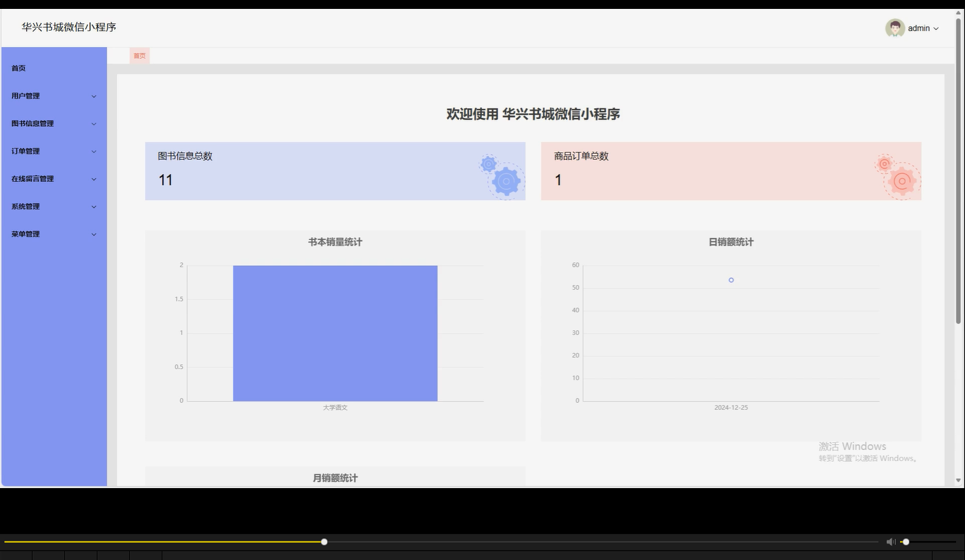965x560 pixels.
Task: Click the chevron beside 在线留言管理
Action: point(94,179)
